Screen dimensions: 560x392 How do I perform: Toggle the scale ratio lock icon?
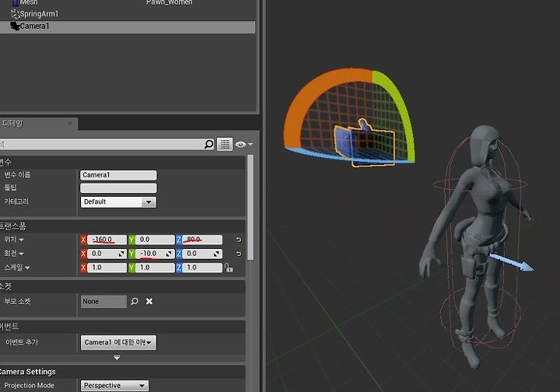[229, 268]
